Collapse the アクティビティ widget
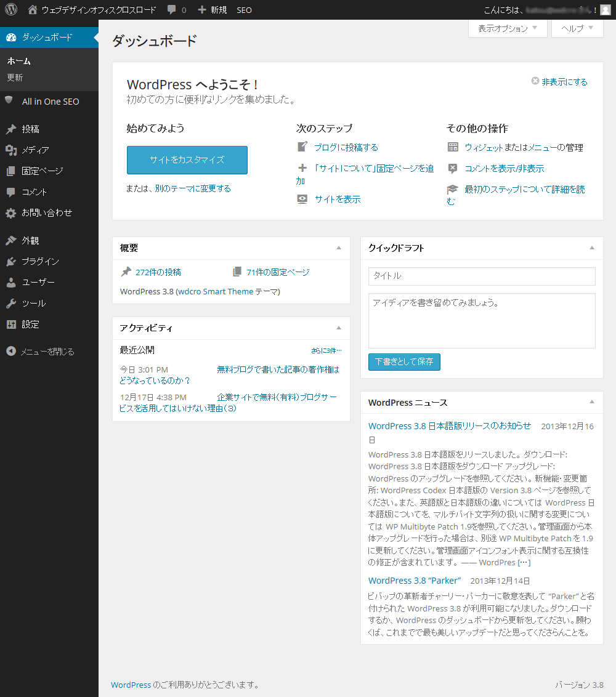 click(x=339, y=328)
